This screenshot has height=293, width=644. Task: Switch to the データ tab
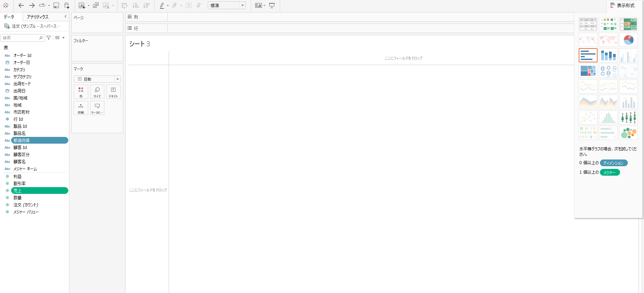tap(9, 17)
